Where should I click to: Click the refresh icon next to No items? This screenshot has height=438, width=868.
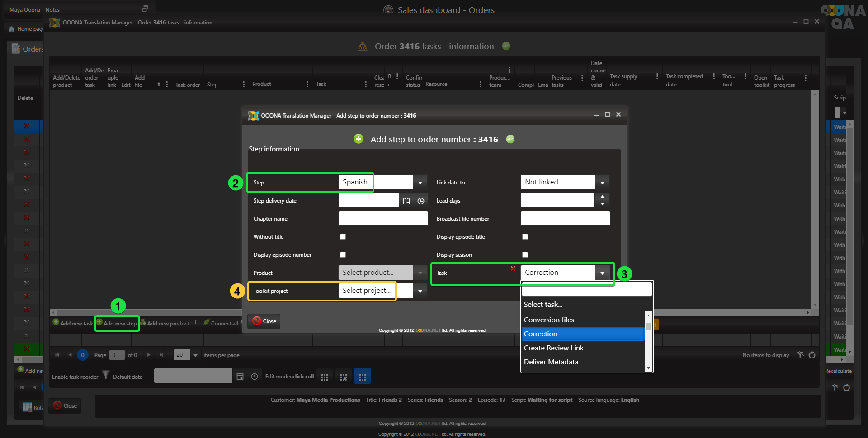tap(812, 355)
